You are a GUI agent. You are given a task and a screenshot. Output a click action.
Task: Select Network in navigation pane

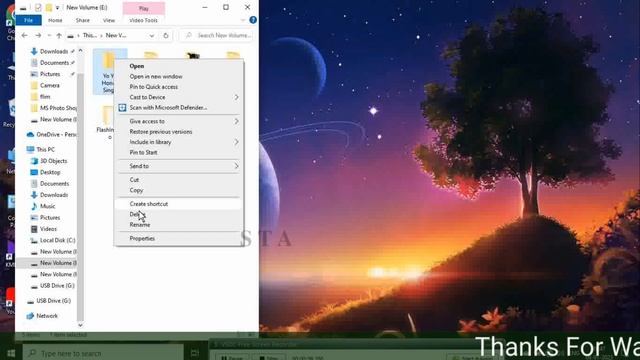pyautogui.click(x=47, y=316)
